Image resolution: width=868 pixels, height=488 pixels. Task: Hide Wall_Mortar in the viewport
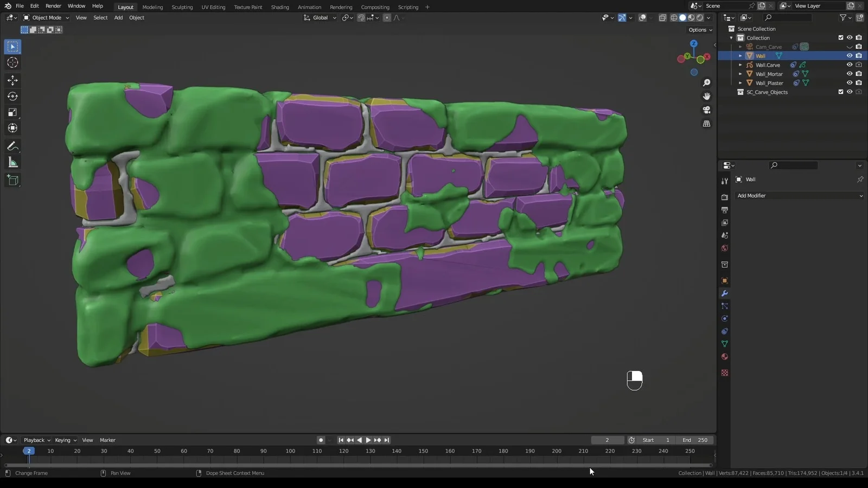pos(850,74)
